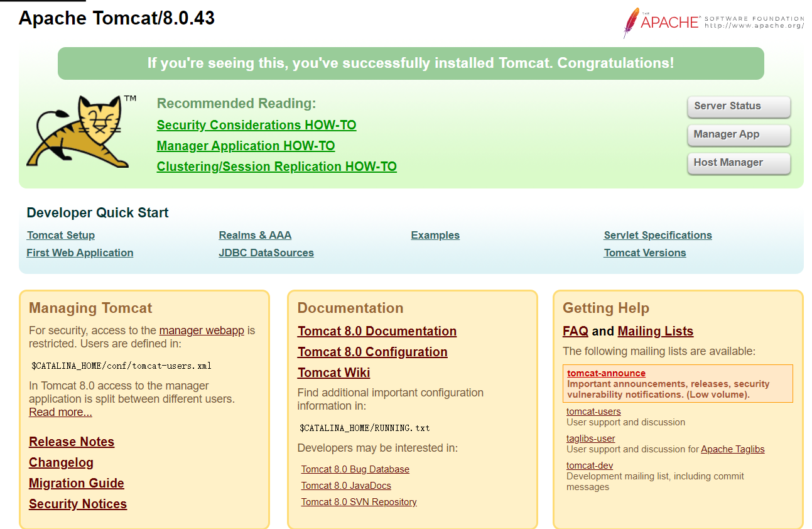The image size is (812, 529).
Task: View the Changelog
Action: [61, 462]
